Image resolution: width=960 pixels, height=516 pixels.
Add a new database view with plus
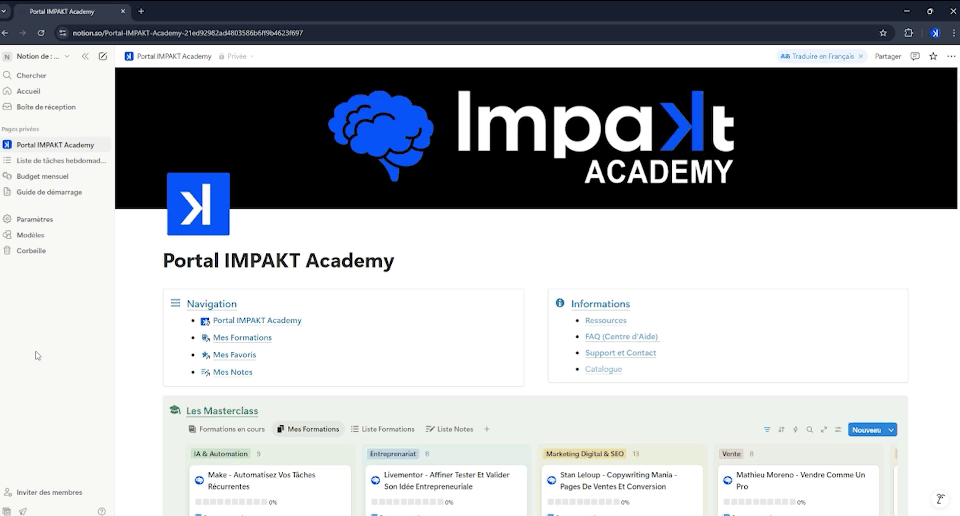click(x=487, y=429)
